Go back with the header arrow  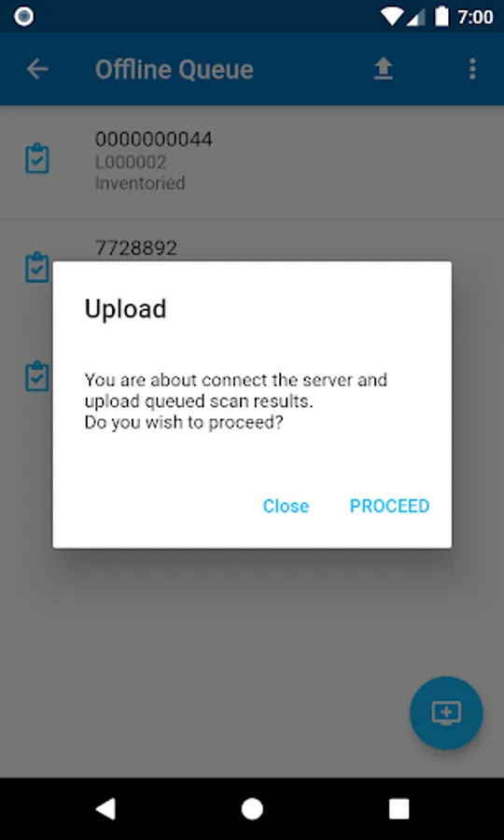coord(37,69)
